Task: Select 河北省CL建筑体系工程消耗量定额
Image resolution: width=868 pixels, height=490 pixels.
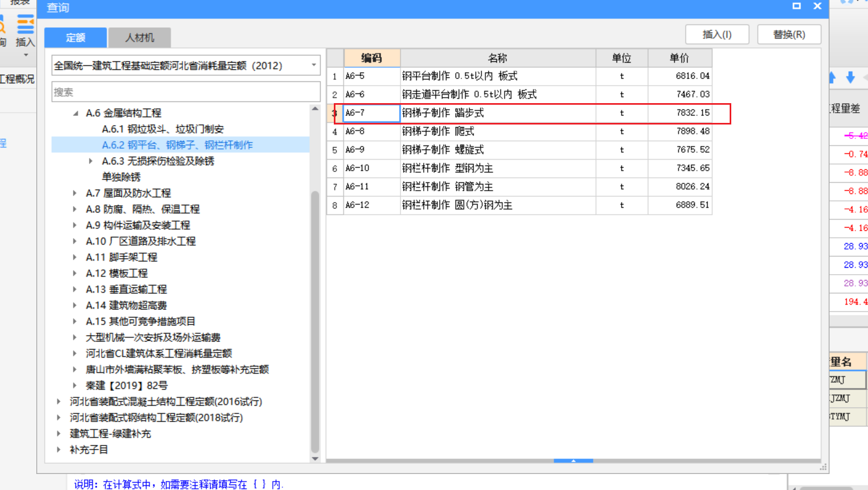Action: coord(159,353)
